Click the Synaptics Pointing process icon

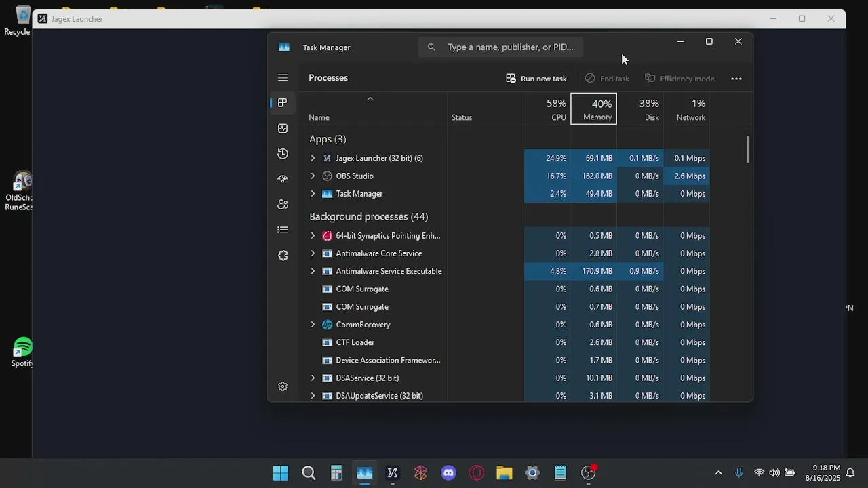328,236
